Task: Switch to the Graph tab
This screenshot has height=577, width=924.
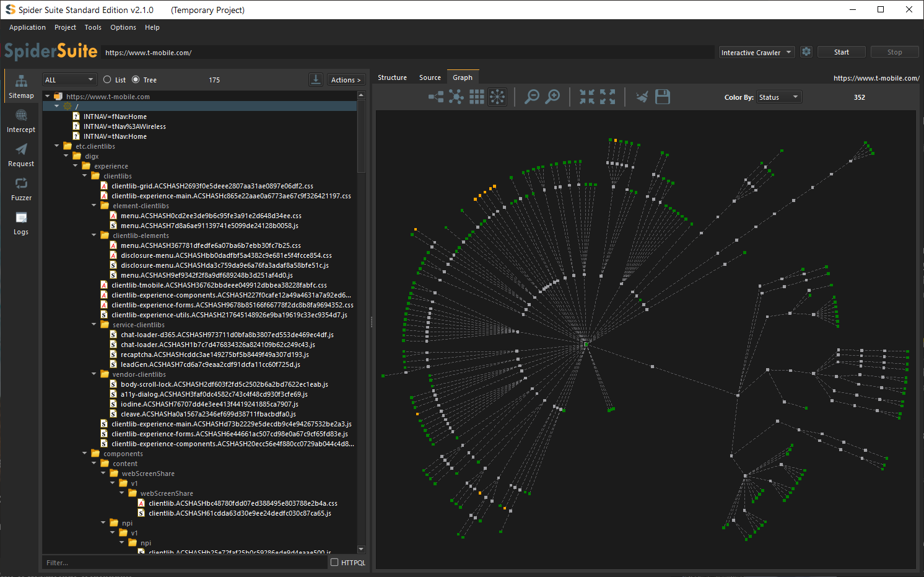Action: 463,77
